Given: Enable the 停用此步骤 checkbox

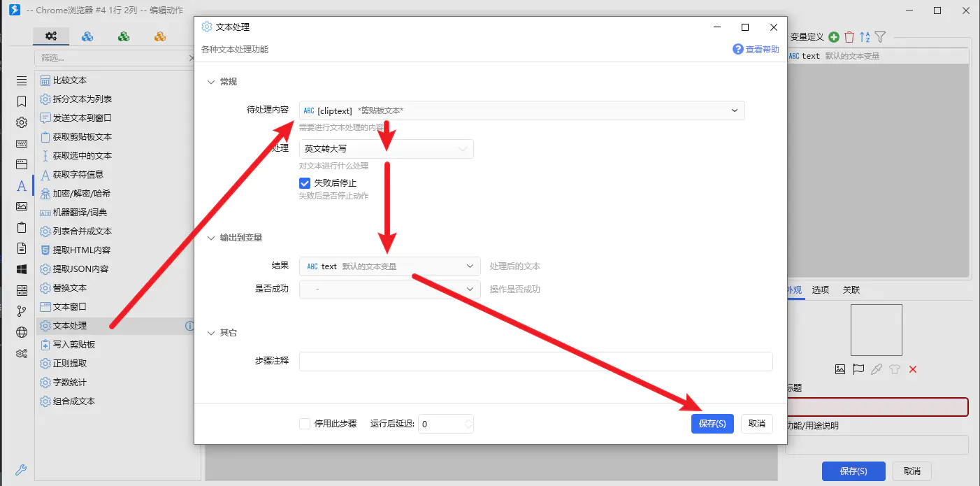Looking at the screenshot, I should click(305, 424).
